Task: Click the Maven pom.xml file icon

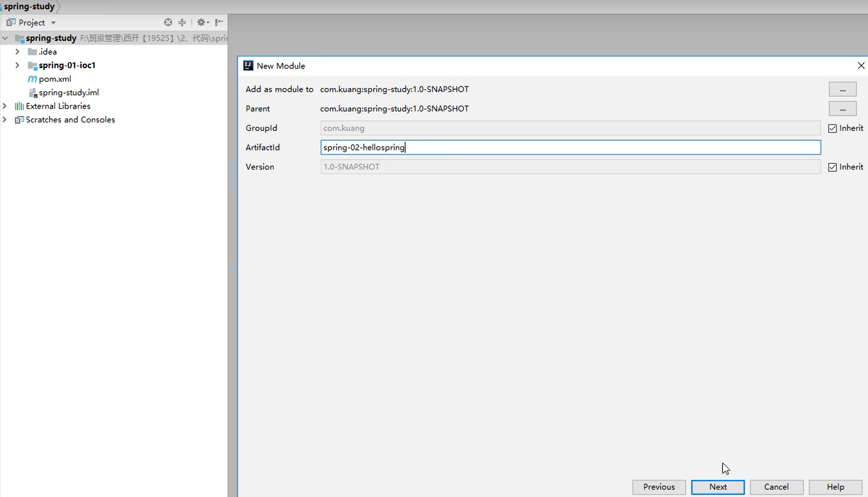Action: (x=32, y=79)
